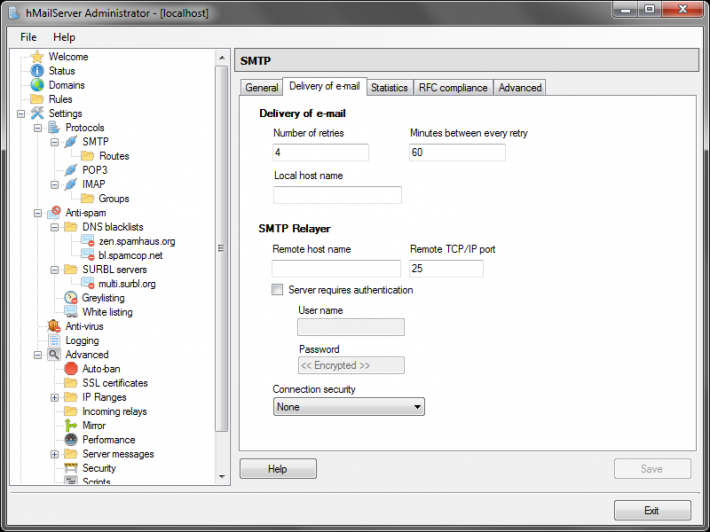This screenshot has height=532, width=710.
Task: Expand the Server messages node
Action: pos(54,454)
